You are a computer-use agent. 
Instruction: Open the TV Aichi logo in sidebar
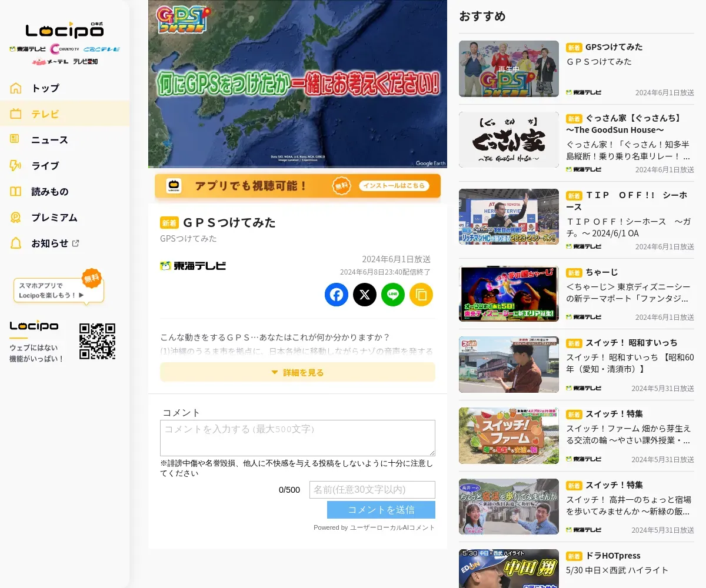click(85, 61)
